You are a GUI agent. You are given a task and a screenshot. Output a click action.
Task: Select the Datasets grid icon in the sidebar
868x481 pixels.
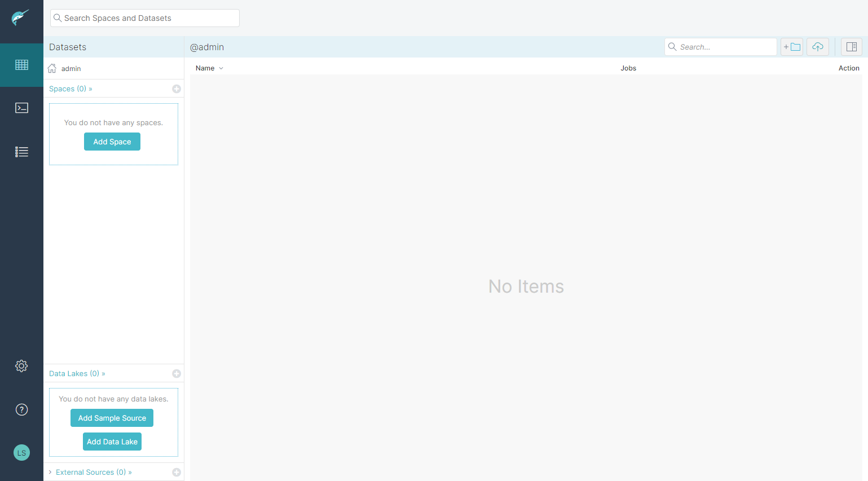click(21, 65)
